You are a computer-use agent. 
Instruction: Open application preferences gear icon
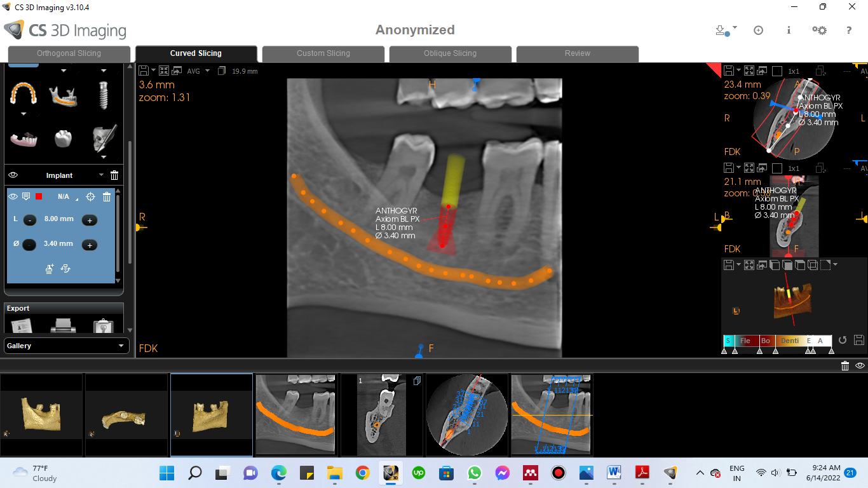tap(819, 30)
